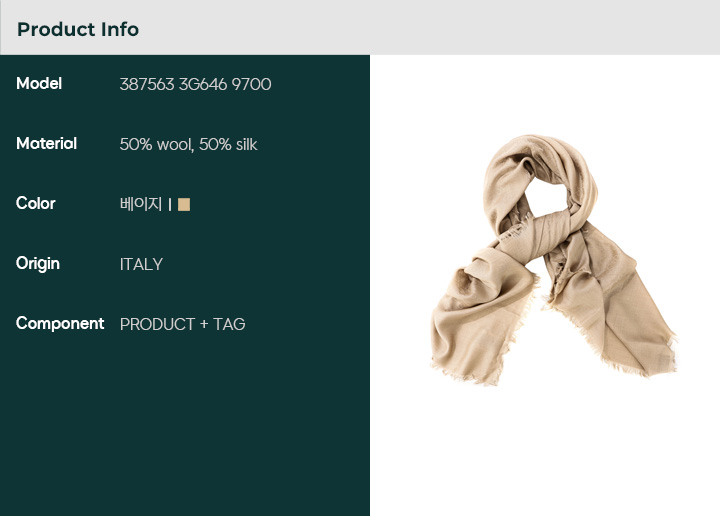Click the vertical separator beside 베이지
Image resolution: width=720 pixels, height=516 pixels.
coord(170,204)
